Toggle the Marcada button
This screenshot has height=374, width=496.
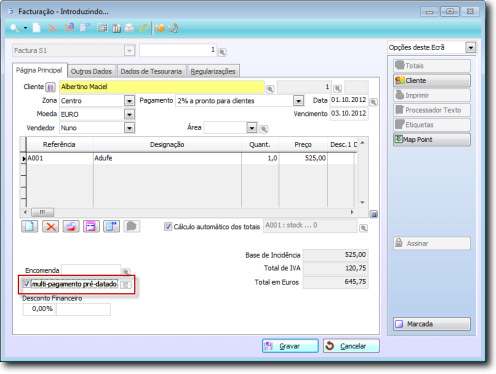[432, 324]
